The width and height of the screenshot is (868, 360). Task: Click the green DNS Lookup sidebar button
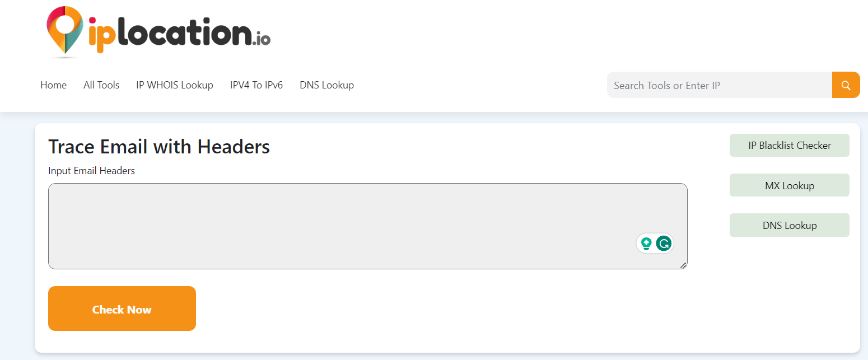click(789, 225)
